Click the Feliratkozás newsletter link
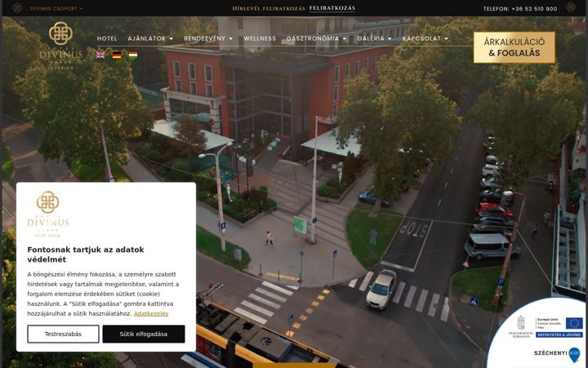This screenshot has width=588, height=368. [x=332, y=8]
